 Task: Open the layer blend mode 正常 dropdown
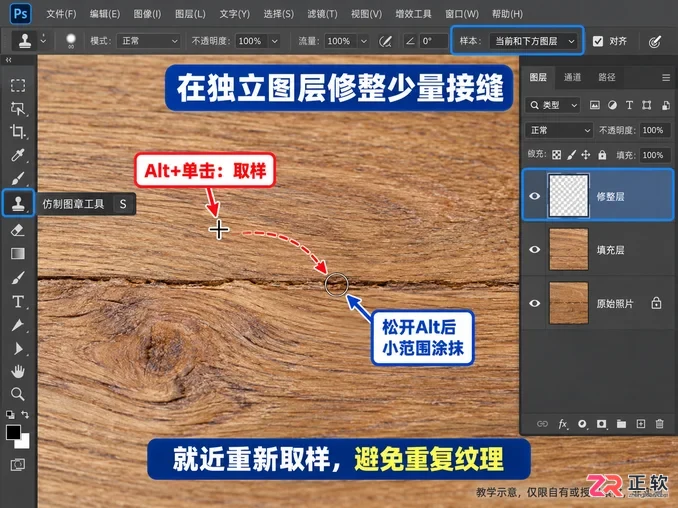point(559,130)
